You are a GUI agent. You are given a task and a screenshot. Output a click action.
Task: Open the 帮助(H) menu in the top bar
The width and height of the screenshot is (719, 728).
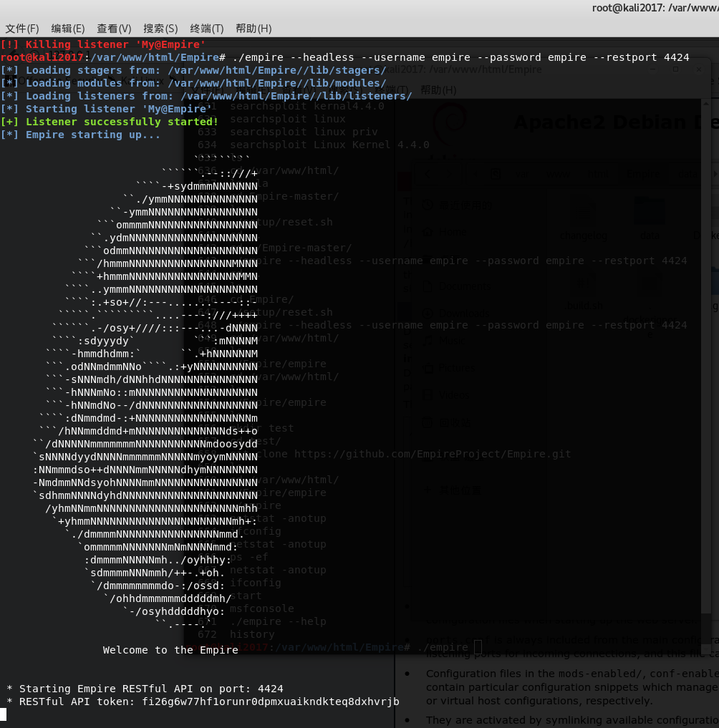click(254, 29)
